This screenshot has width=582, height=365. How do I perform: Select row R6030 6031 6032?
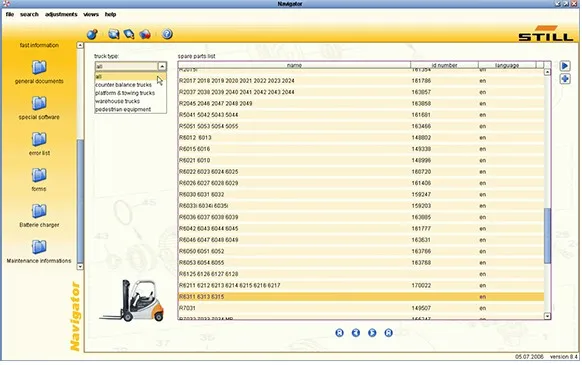[x=361, y=195]
